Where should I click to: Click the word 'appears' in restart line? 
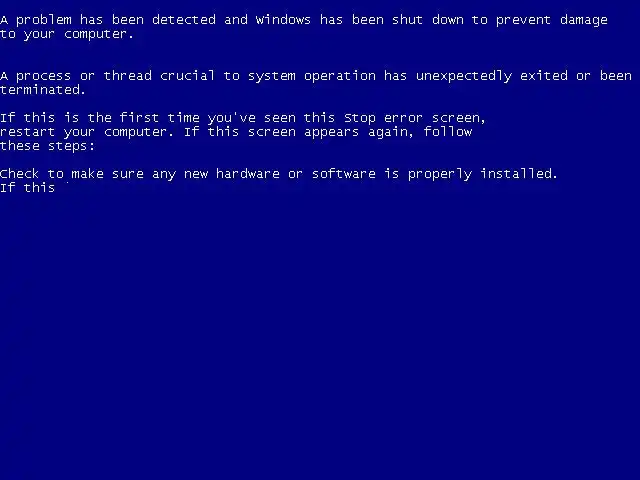[331, 133]
